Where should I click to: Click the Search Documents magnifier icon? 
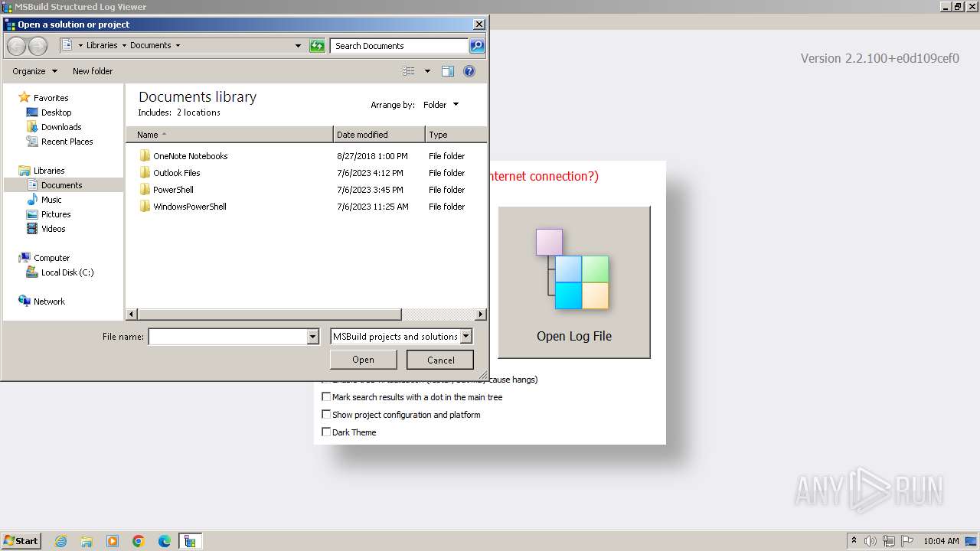[x=476, y=46]
